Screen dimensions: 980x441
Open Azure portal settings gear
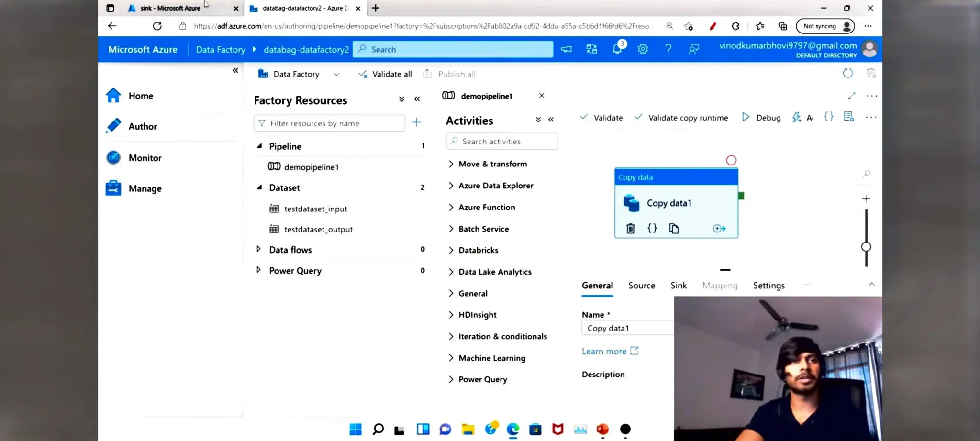pyautogui.click(x=643, y=49)
